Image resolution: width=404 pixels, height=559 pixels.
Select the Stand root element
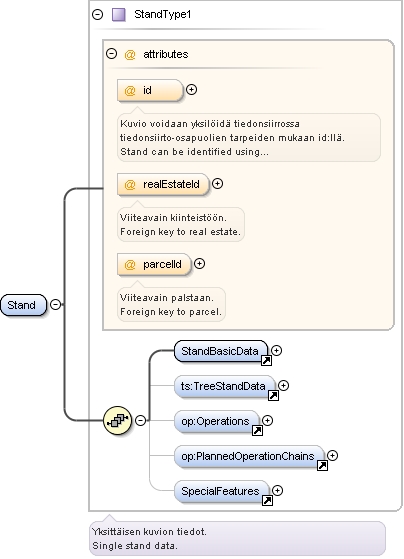(x=24, y=305)
